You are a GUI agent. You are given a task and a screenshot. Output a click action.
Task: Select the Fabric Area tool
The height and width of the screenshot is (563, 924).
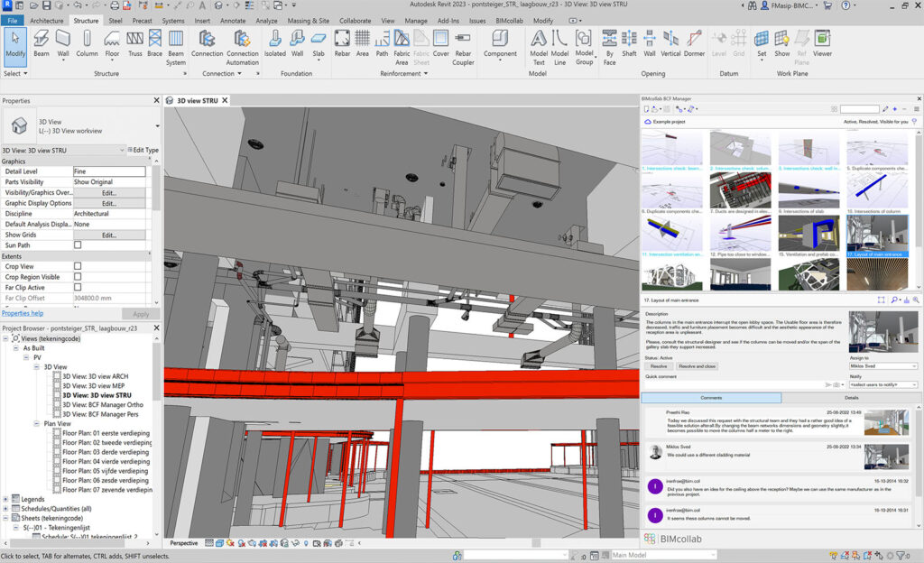402,47
